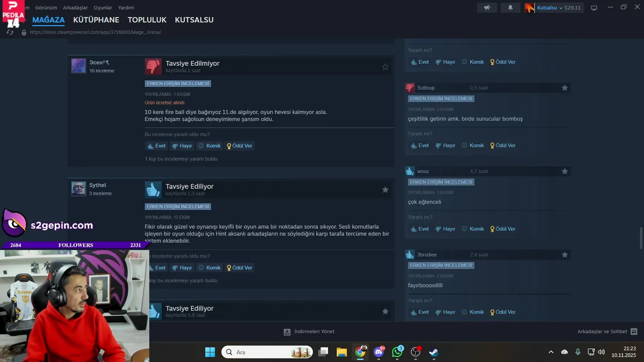Click the thumbs-up icon next to wooz
This screenshot has height=362, width=644.
point(410,171)
